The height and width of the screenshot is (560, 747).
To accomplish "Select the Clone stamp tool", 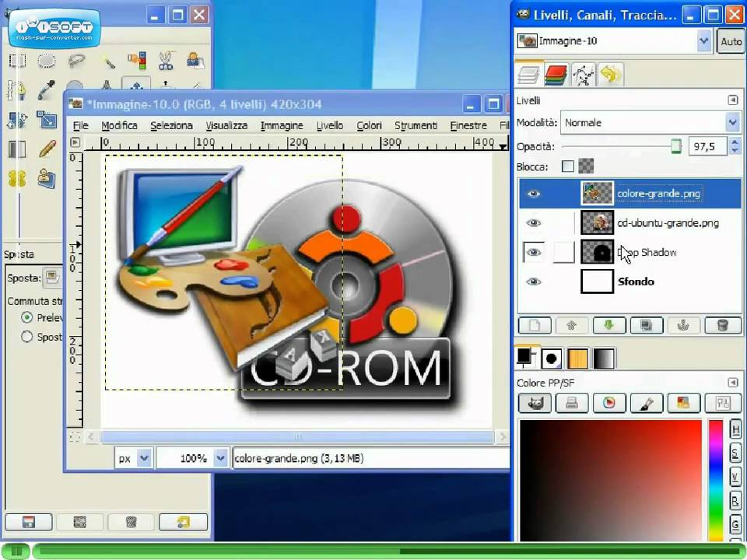I will click(x=47, y=179).
